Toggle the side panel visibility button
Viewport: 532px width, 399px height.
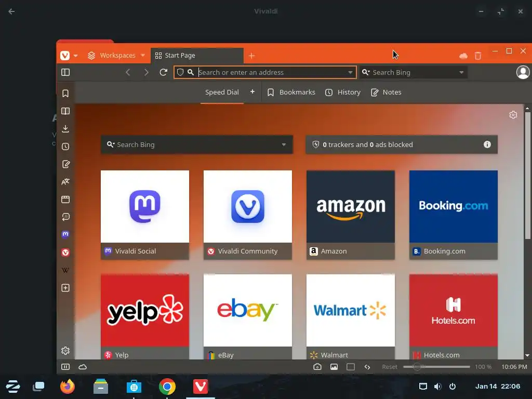click(x=65, y=72)
